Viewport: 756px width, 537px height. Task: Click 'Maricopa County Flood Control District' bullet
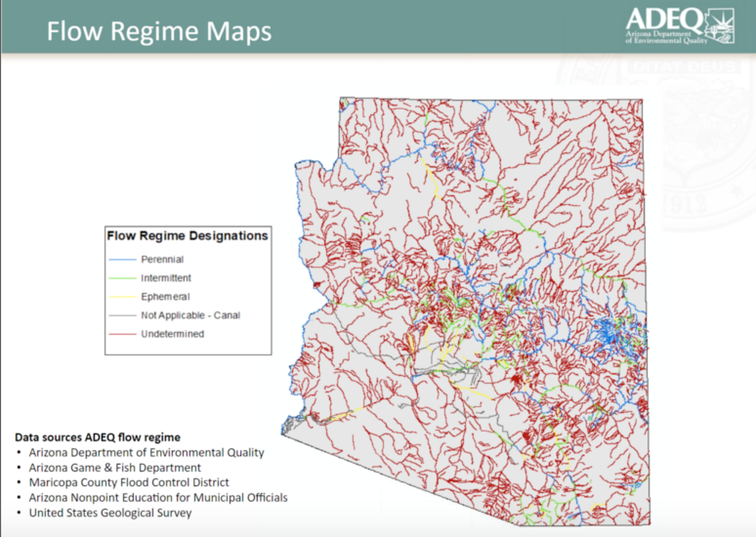[x=129, y=482]
